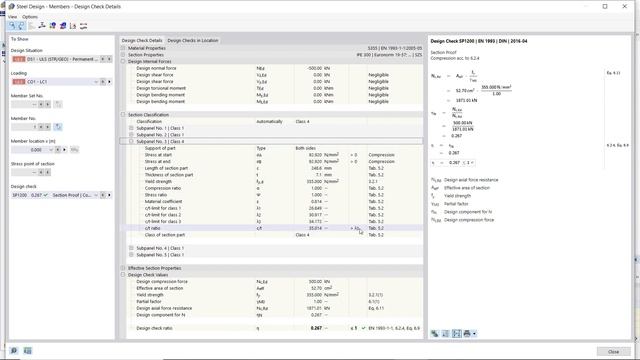Click the table icon at window bottom-left
This screenshot has height=360, width=640.
27,351
